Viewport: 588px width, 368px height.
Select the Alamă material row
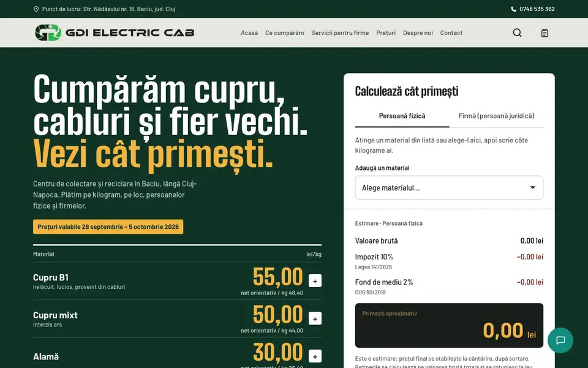[x=177, y=353]
